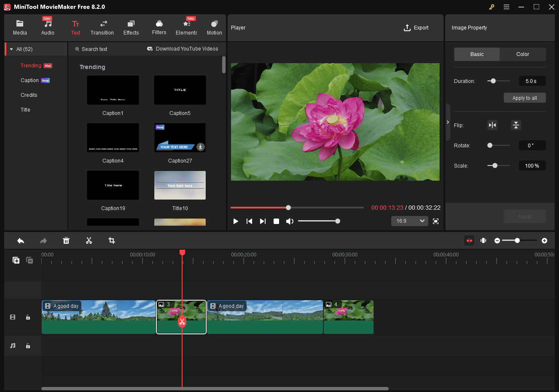Image resolution: width=559 pixels, height=392 pixels.
Task: Flip the image horizontally
Action: coord(492,125)
